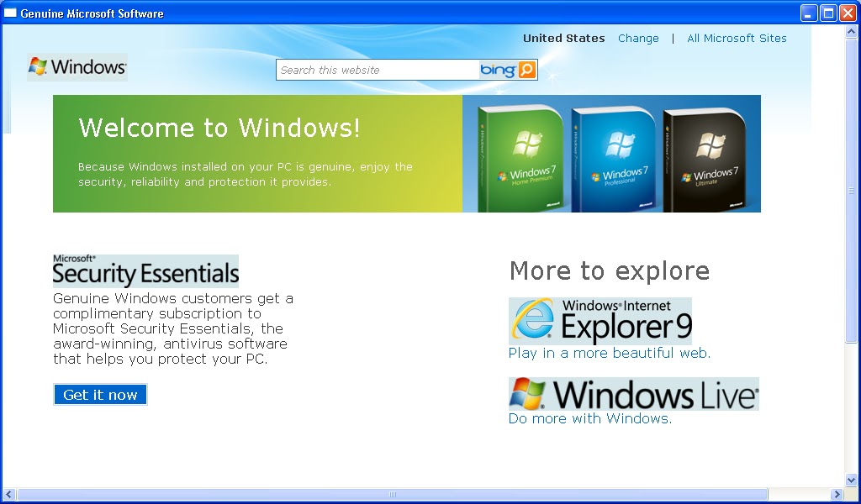Open Do more with Windows link

[589, 417]
